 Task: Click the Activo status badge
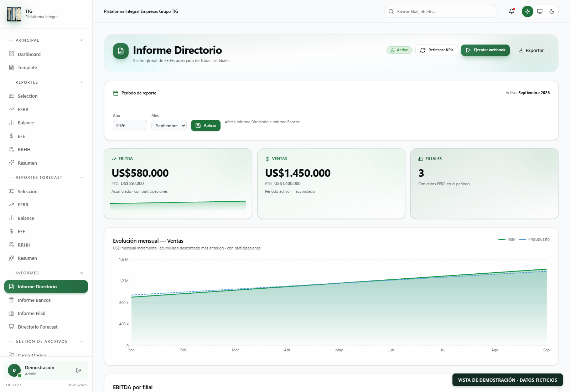399,50
